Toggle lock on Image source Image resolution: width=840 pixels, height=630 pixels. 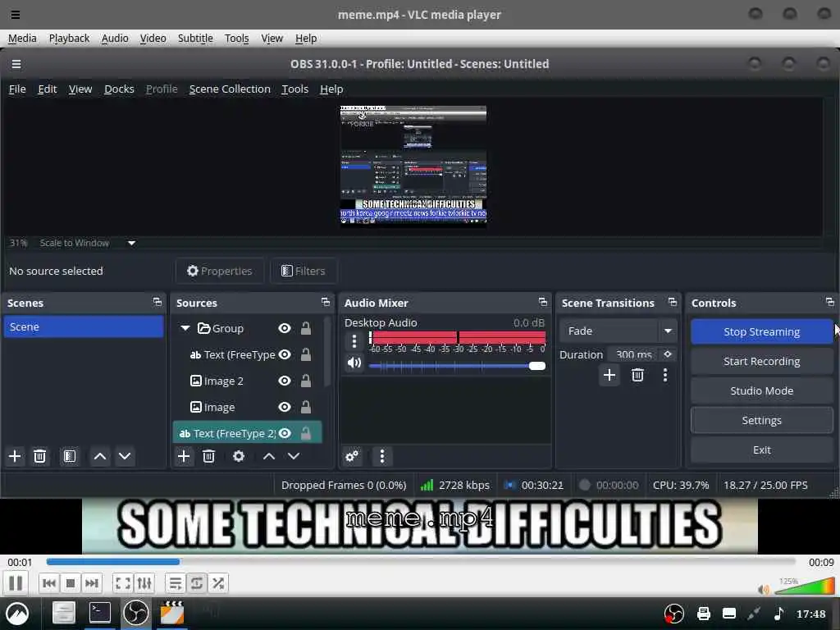click(306, 407)
